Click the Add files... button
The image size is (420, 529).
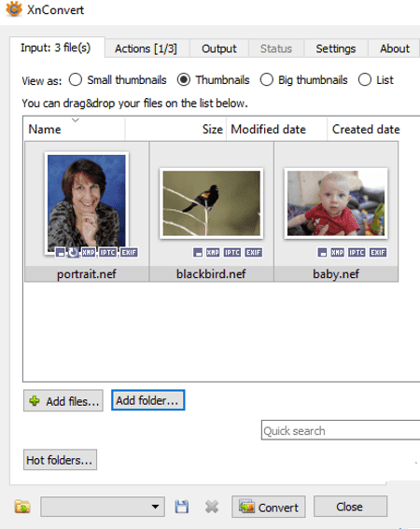63,401
